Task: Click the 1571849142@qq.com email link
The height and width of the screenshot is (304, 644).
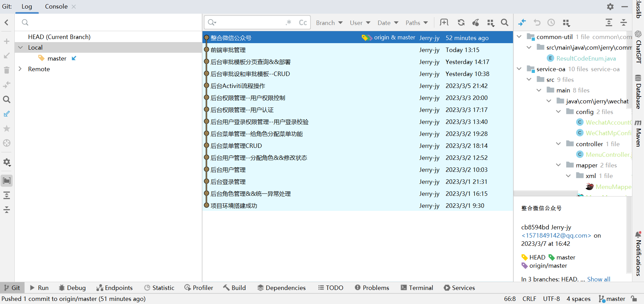Action: (x=556, y=236)
